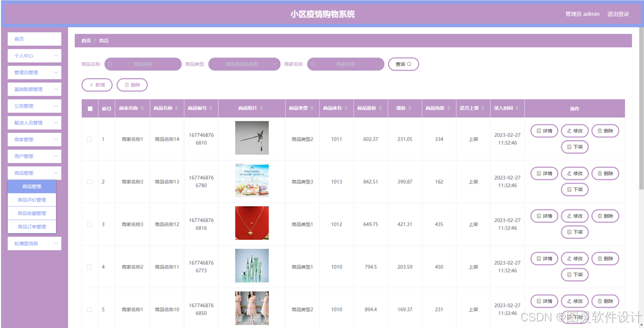The image size is (644, 328).
Task: Sort table by 商品类型 column arrows
Action: (312, 108)
